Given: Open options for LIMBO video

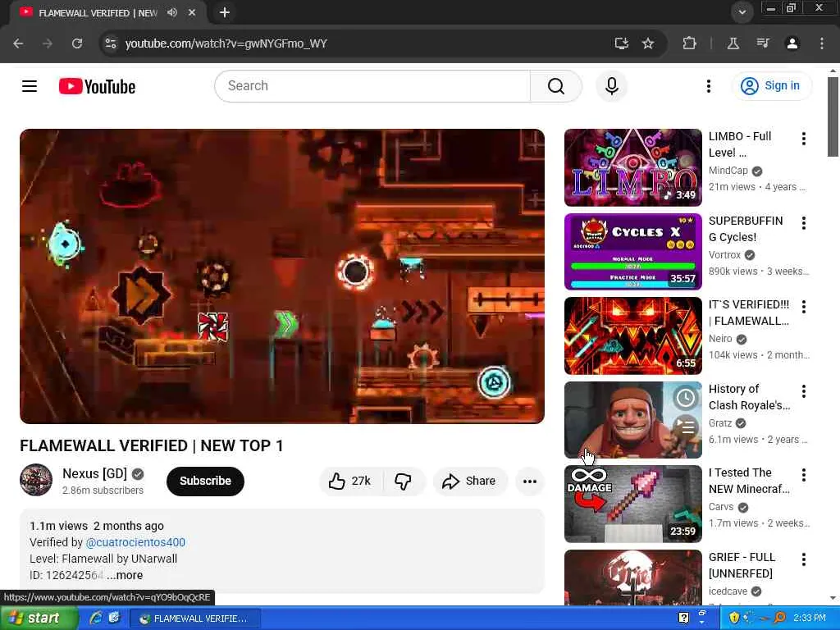Looking at the screenshot, I should click(804, 139).
